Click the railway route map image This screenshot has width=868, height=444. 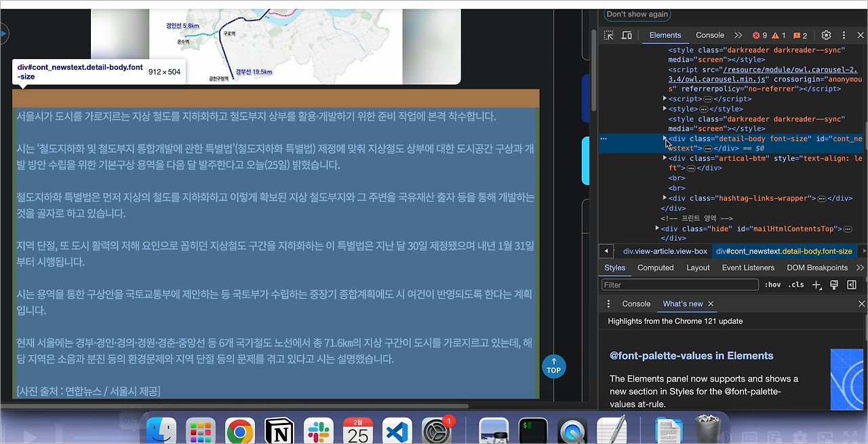(x=276, y=45)
